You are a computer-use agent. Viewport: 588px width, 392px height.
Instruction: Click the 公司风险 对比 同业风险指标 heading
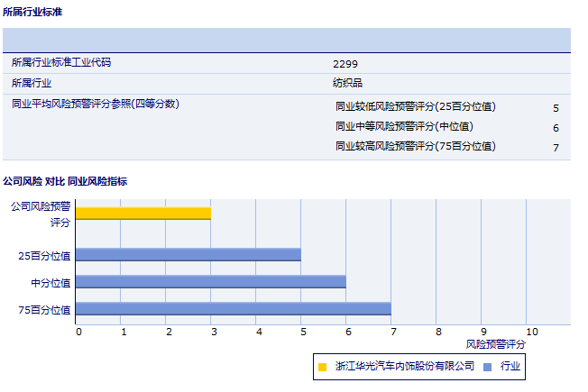pos(65,181)
